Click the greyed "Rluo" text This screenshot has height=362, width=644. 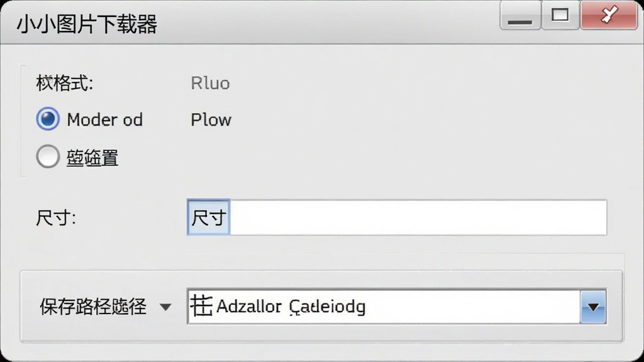tap(210, 84)
